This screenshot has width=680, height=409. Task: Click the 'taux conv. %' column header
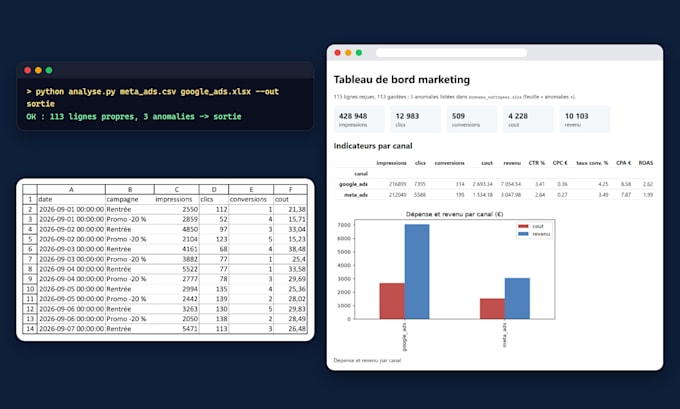592,163
